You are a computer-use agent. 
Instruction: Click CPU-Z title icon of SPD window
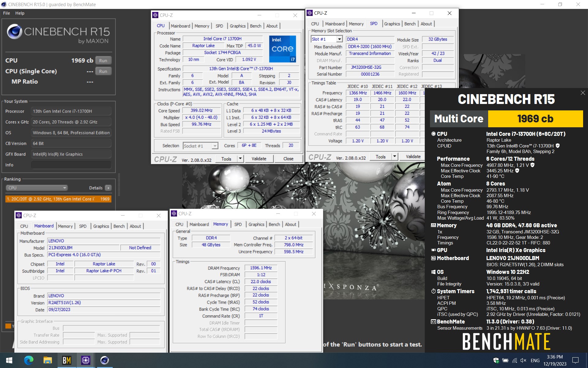pos(310,13)
